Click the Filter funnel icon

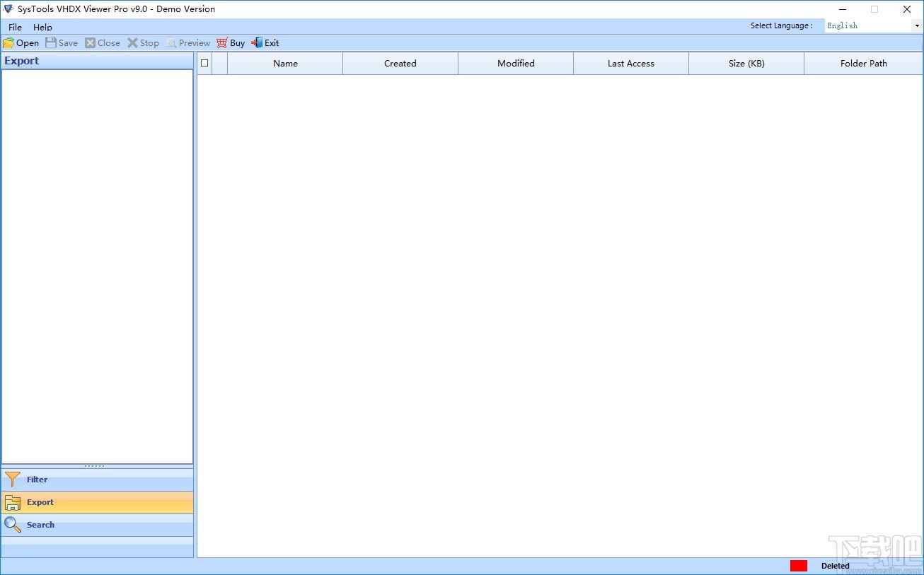tap(12, 479)
